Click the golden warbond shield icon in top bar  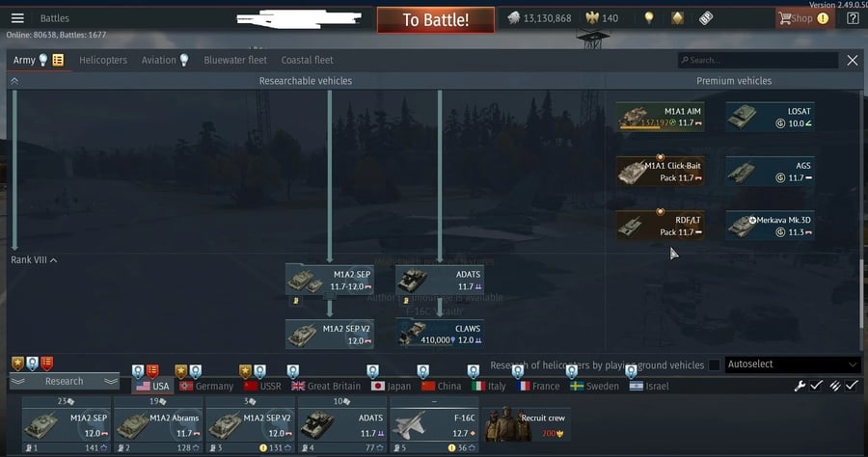click(x=678, y=18)
